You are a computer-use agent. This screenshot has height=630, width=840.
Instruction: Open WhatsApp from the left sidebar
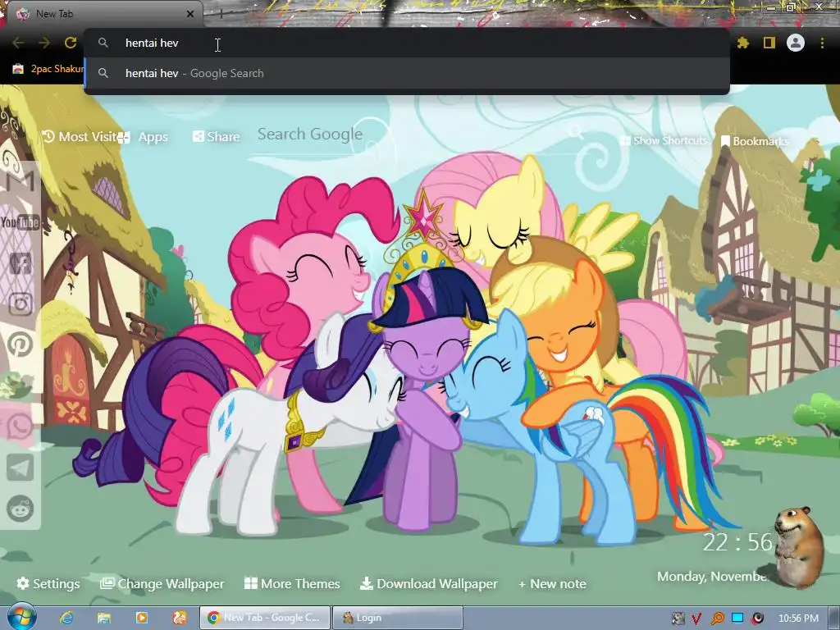tap(21, 427)
